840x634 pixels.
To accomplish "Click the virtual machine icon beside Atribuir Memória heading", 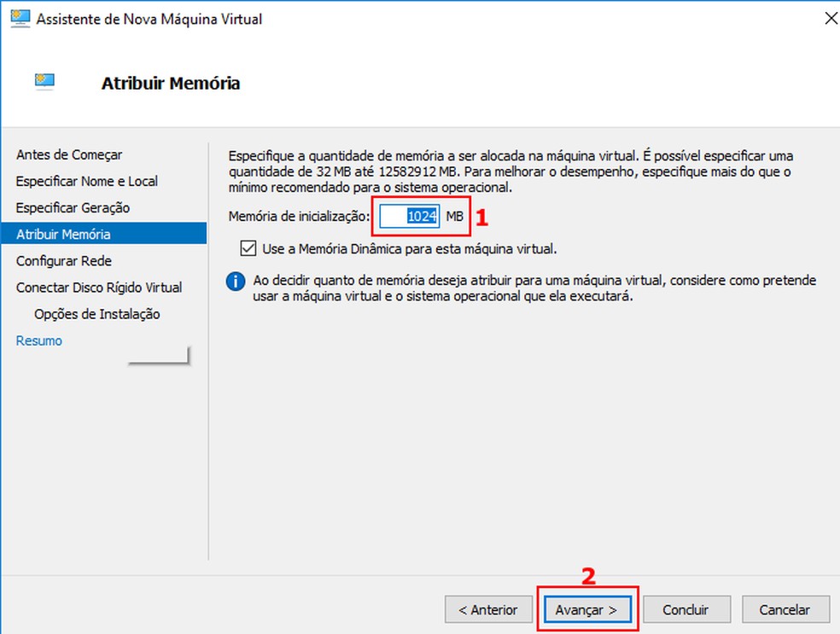I will click(x=44, y=81).
